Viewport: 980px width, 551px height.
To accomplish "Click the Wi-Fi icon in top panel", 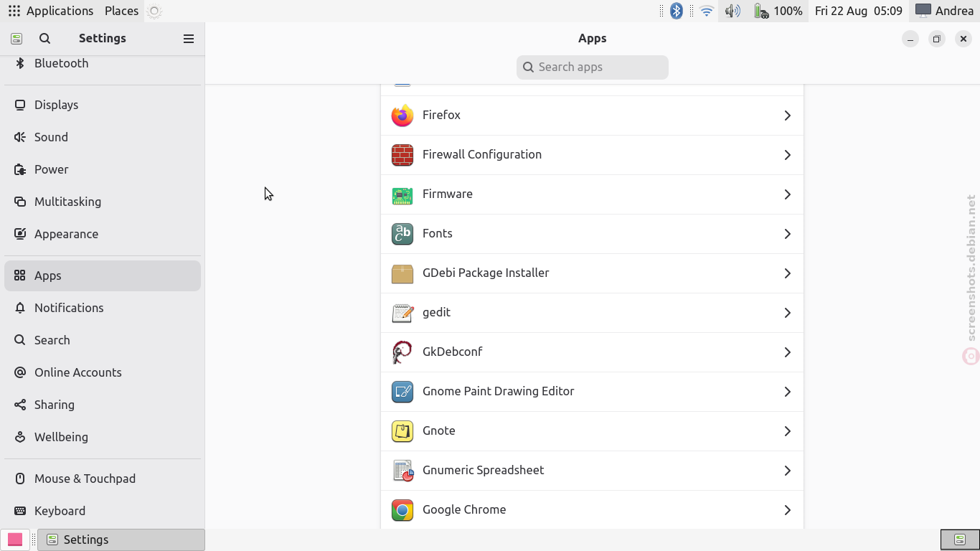I will pos(707,11).
